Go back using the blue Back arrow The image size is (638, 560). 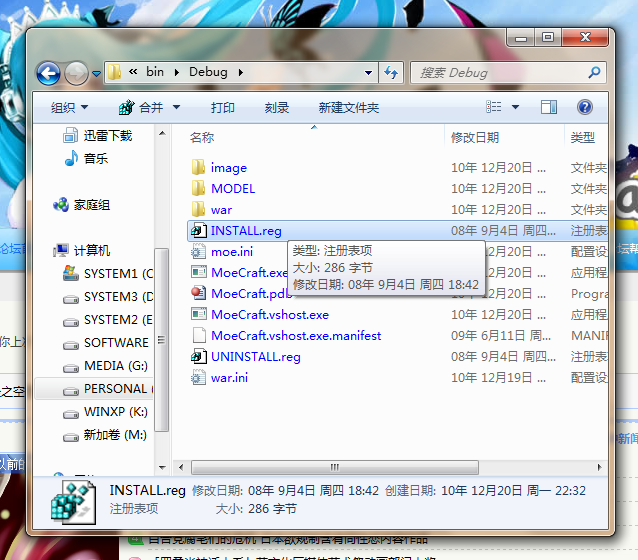click(48, 73)
